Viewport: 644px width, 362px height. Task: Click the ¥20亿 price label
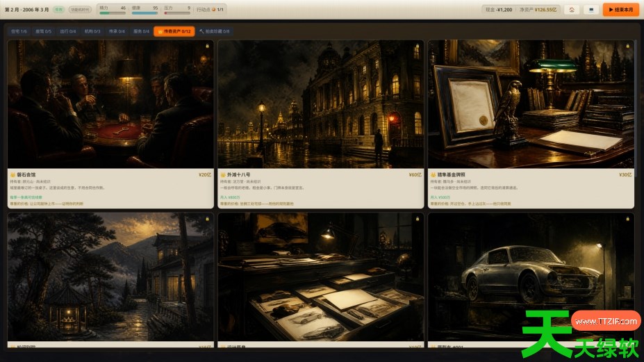click(x=205, y=174)
